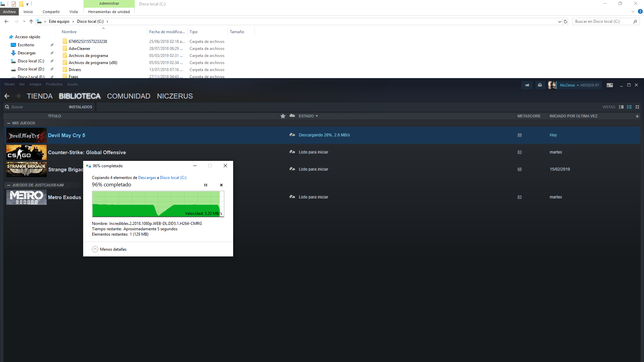Switch Steam library to detail view
The height and width of the screenshot is (362, 644).
coord(621,107)
